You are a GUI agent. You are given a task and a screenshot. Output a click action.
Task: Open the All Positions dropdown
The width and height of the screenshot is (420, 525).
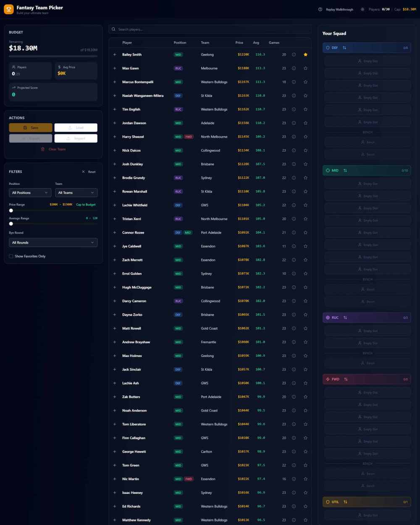(30, 193)
